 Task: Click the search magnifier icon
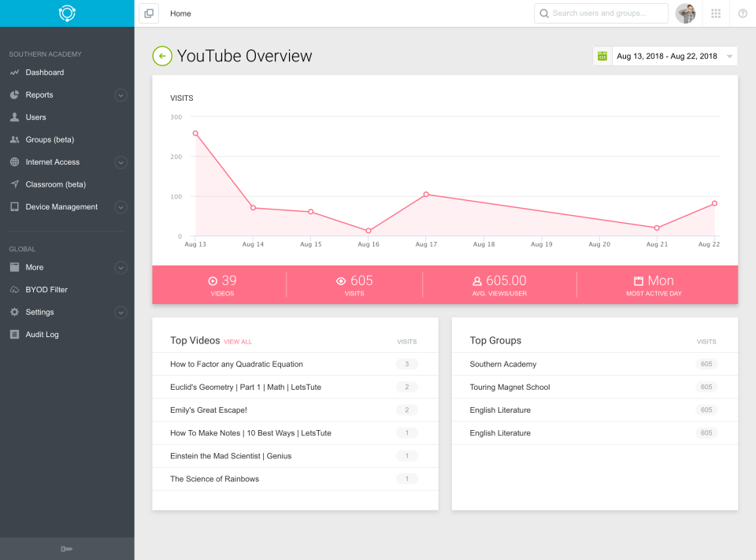point(544,13)
